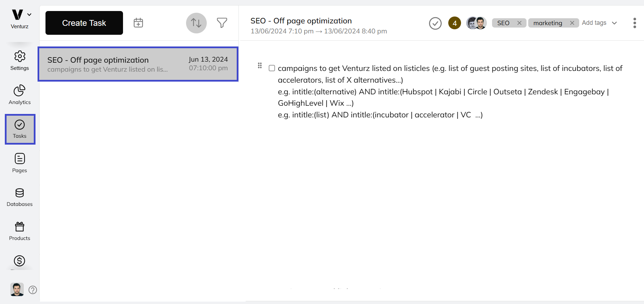
Task: Open Databases in the sidebar
Action: pyautogui.click(x=20, y=197)
